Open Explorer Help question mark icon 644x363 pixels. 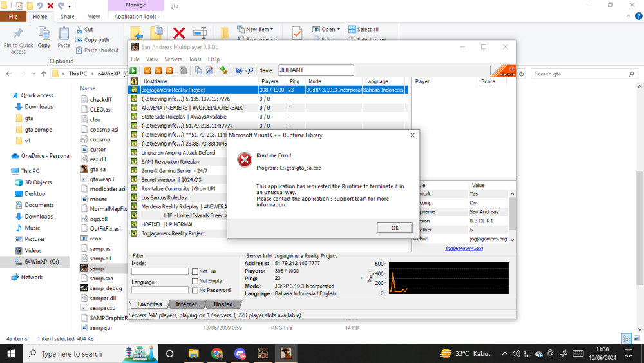coord(638,17)
